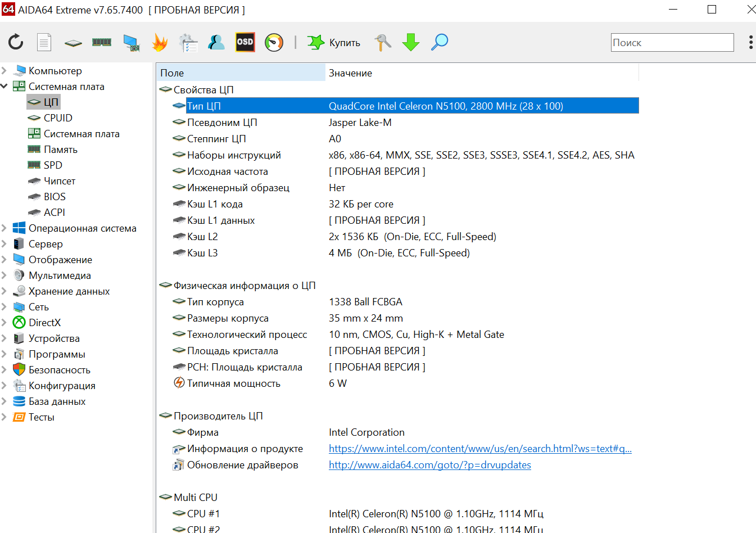The width and height of the screenshot is (756, 533).
Task: Expand the Отображение tree node
Action: 4,260
